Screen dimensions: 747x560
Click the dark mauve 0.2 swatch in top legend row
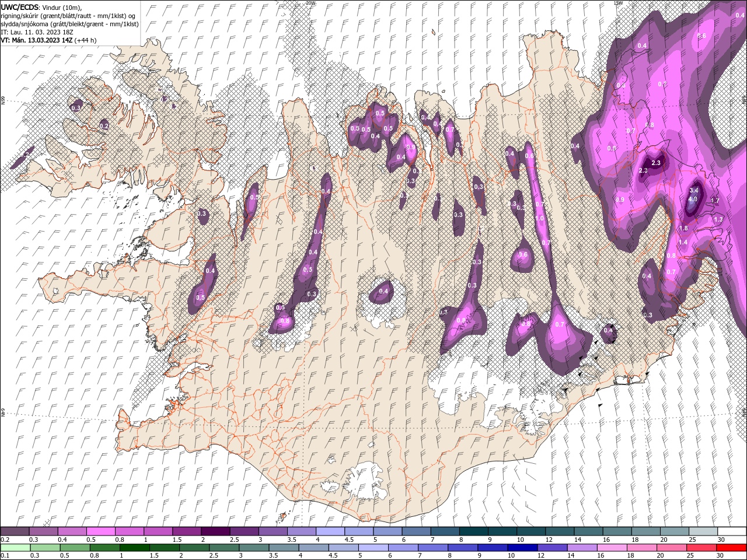[x=15, y=531]
